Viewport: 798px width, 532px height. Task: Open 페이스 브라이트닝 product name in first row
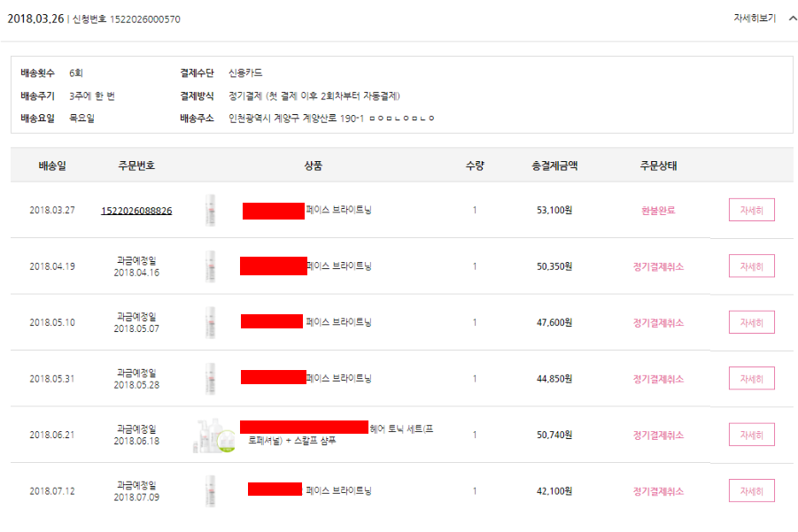338,211
